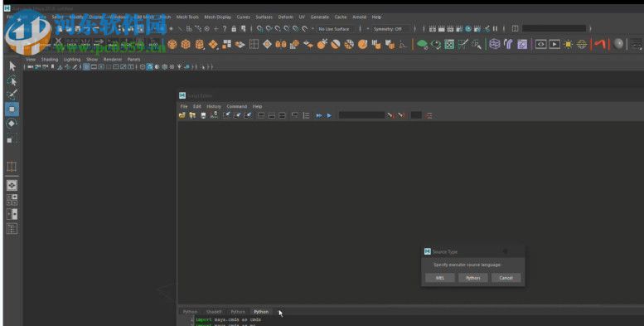Click the wide input field on status line
The height and width of the screenshot is (326, 644).
pos(554,28)
